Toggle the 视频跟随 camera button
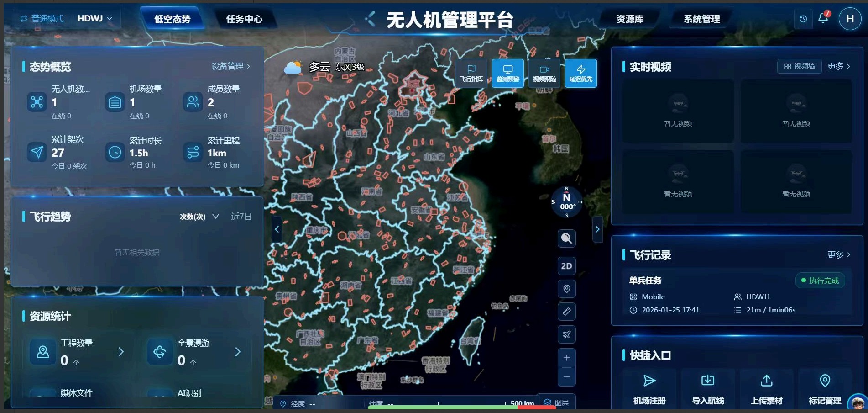 pyautogui.click(x=544, y=73)
